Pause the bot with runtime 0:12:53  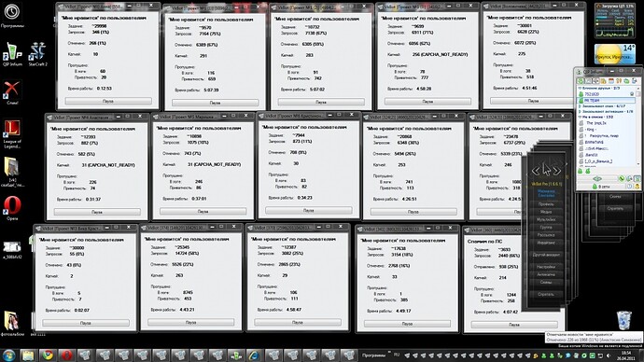tap(108, 101)
